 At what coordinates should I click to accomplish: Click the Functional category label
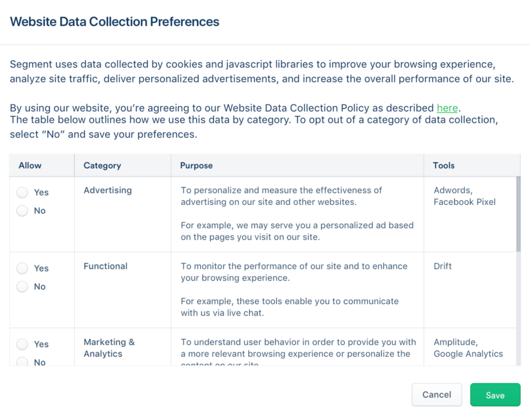click(105, 266)
